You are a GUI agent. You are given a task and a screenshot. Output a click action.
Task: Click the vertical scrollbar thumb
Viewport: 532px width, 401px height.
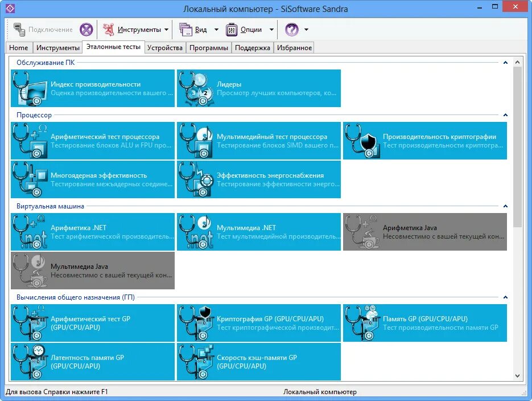coord(517,147)
